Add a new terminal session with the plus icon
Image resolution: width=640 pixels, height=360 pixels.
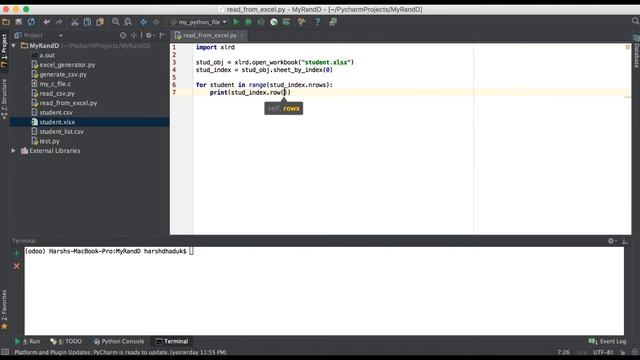pos(16,253)
